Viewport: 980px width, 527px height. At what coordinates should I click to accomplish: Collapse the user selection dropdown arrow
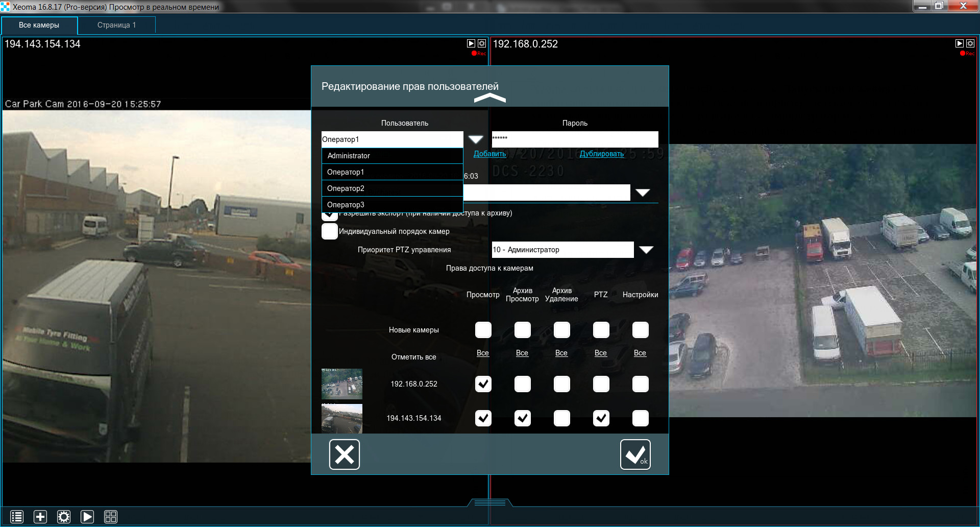click(x=476, y=139)
